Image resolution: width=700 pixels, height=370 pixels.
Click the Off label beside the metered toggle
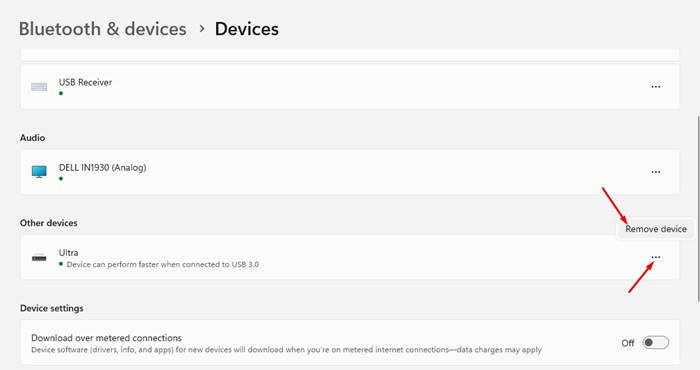(x=628, y=343)
